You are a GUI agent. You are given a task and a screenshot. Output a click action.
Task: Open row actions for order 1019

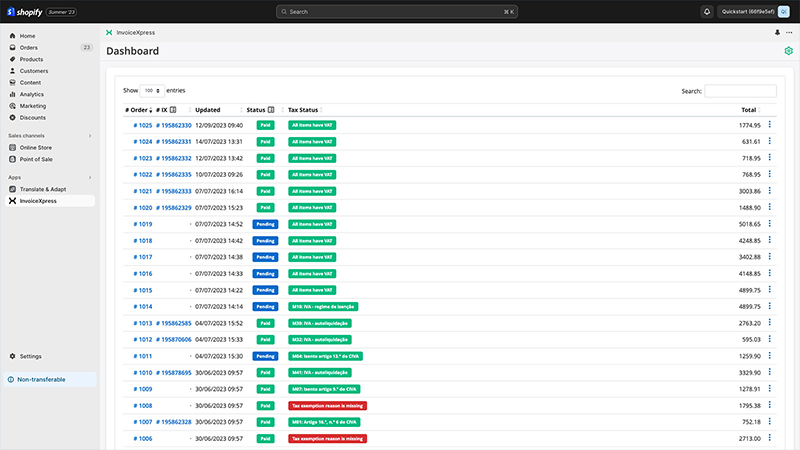click(769, 223)
